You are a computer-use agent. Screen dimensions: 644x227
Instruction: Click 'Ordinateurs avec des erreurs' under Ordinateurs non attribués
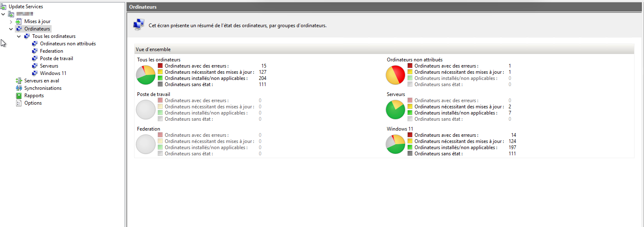tap(447, 66)
